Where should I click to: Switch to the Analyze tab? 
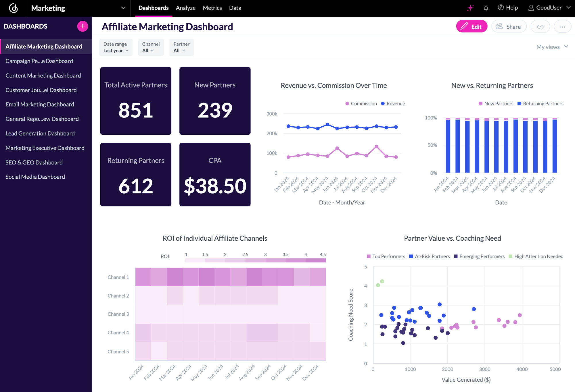pyautogui.click(x=185, y=8)
